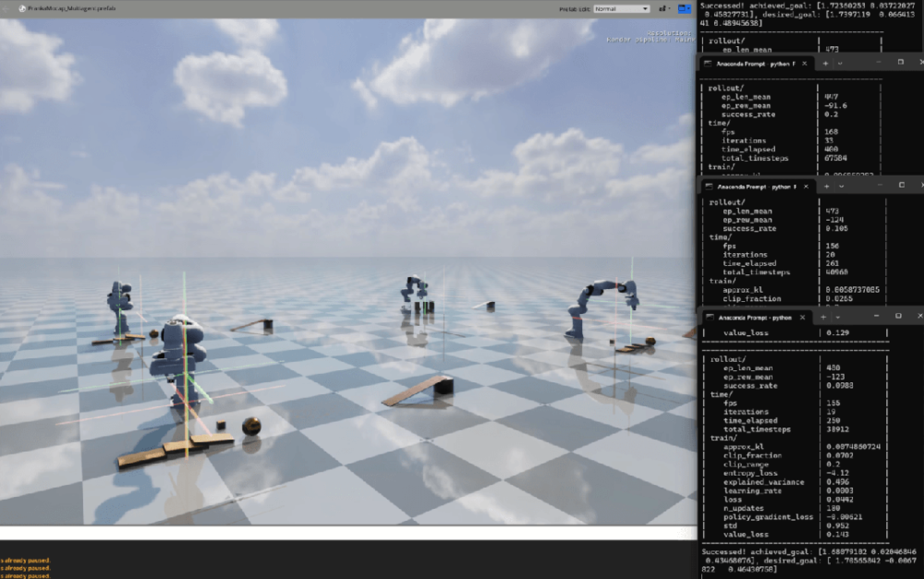Click the terminal icon on the fps 168 window tab
The image size is (924, 579).
(708, 64)
